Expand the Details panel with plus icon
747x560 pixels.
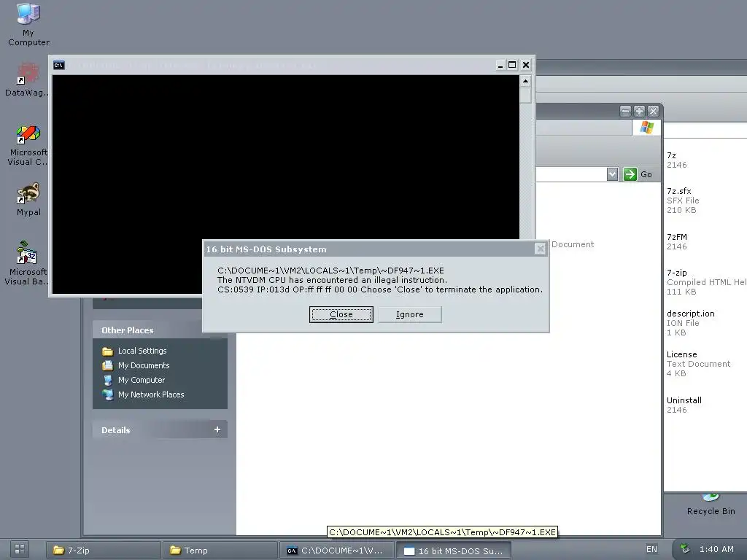217,429
